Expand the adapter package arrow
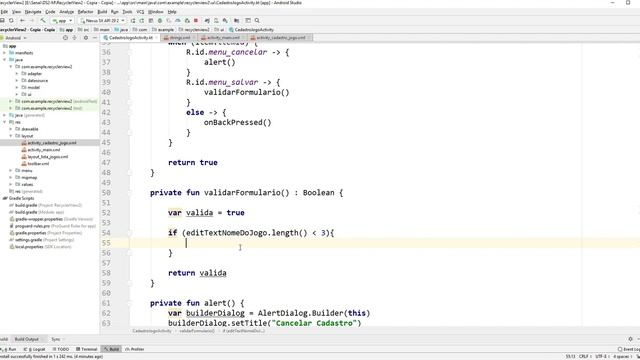640x360 pixels. click(x=17, y=73)
